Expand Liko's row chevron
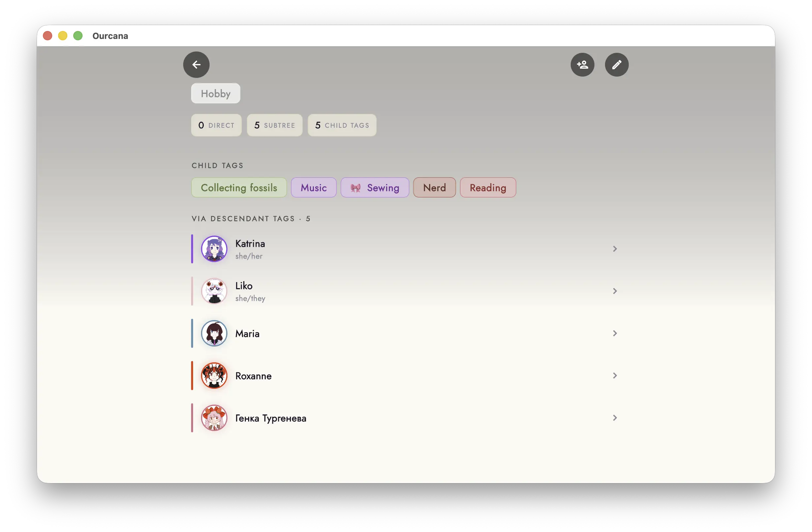Viewport: 812px width, 532px height. pyautogui.click(x=615, y=291)
